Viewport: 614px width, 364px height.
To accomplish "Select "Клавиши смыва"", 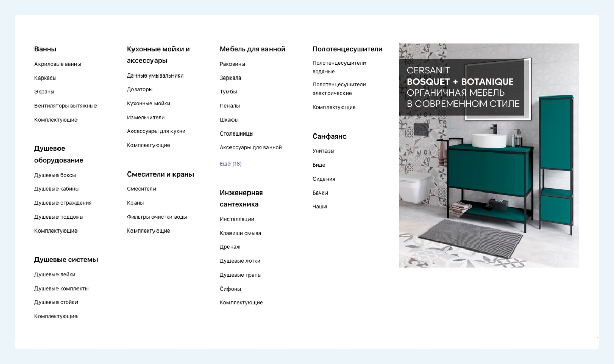I will [240, 233].
